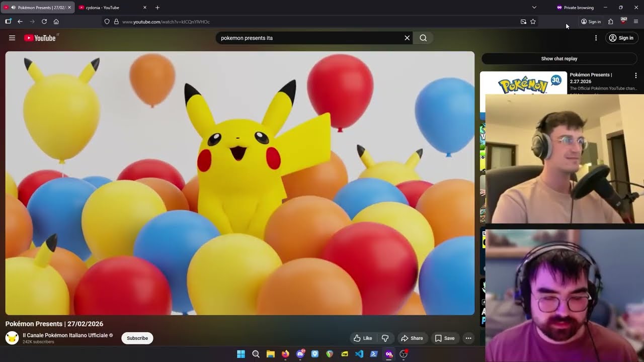
Task: Open more actions ellipsis below the video
Action: [468, 338]
